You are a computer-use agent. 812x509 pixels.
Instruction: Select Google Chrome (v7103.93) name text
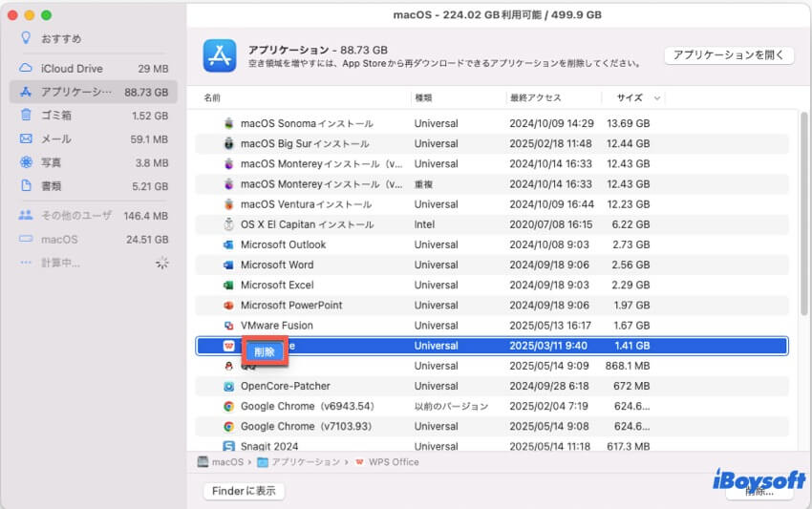[x=307, y=426]
